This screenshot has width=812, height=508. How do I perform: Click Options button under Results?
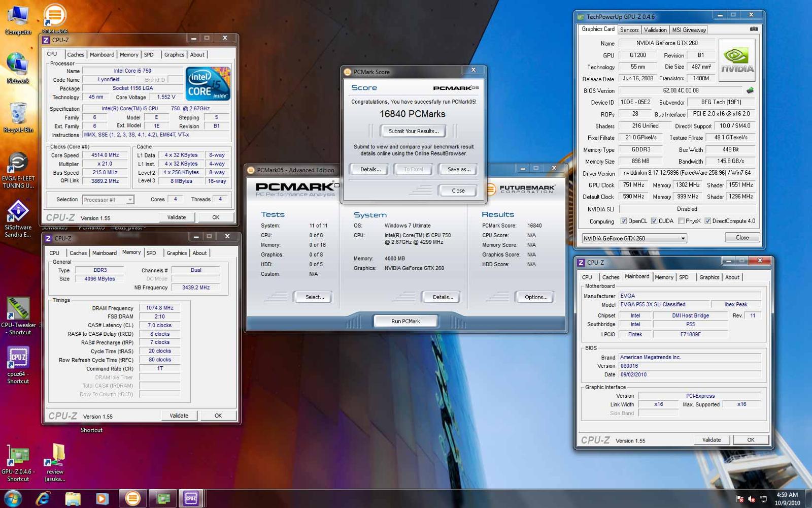tap(535, 297)
